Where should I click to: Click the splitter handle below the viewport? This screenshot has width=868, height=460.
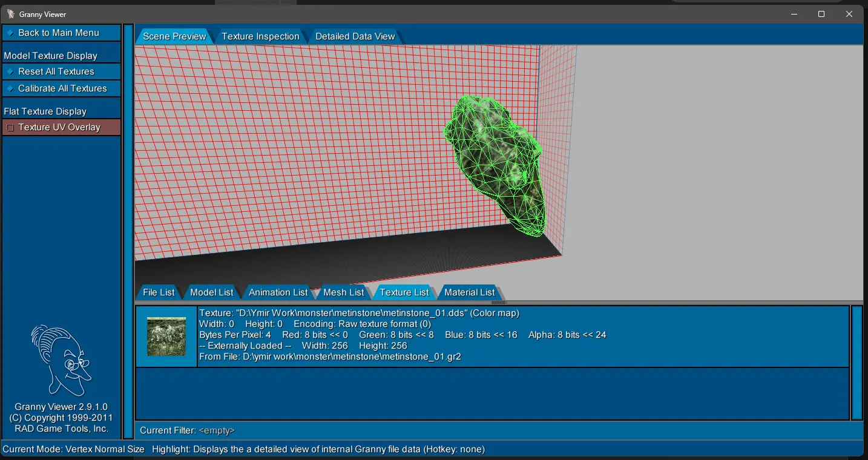coord(498,302)
